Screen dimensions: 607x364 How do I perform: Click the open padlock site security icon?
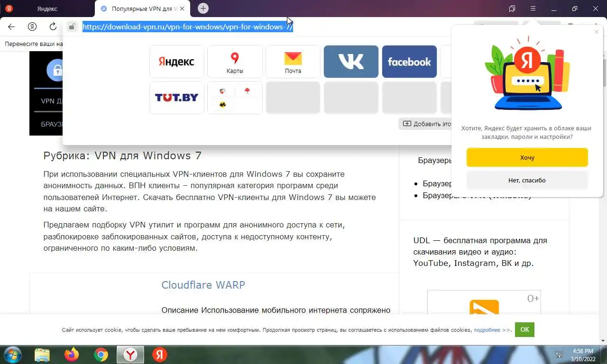tap(72, 27)
